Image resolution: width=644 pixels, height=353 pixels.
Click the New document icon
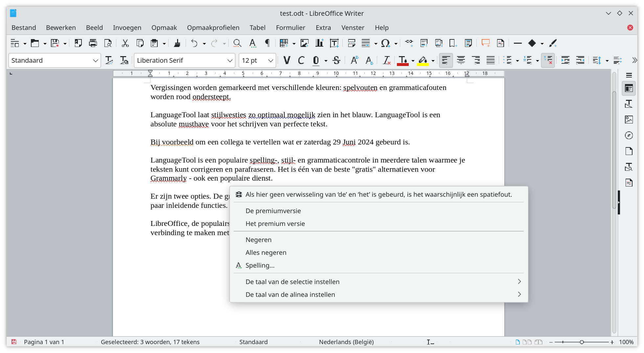pos(15,43)
